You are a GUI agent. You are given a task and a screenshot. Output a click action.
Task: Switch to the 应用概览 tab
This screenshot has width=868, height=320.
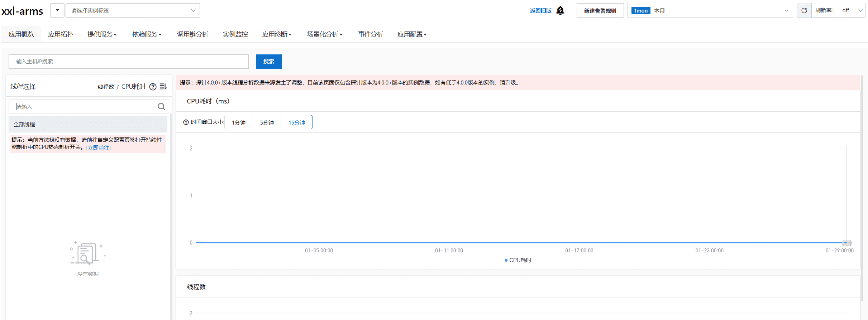coord(21,34)
